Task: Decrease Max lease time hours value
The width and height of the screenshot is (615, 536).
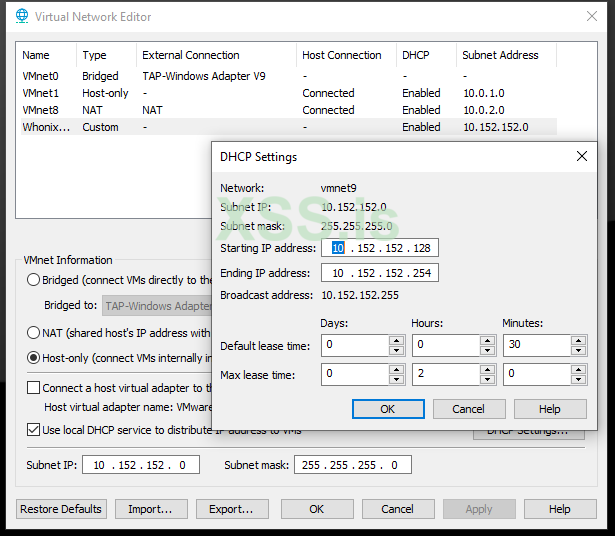Action: [x=488, y=379]
